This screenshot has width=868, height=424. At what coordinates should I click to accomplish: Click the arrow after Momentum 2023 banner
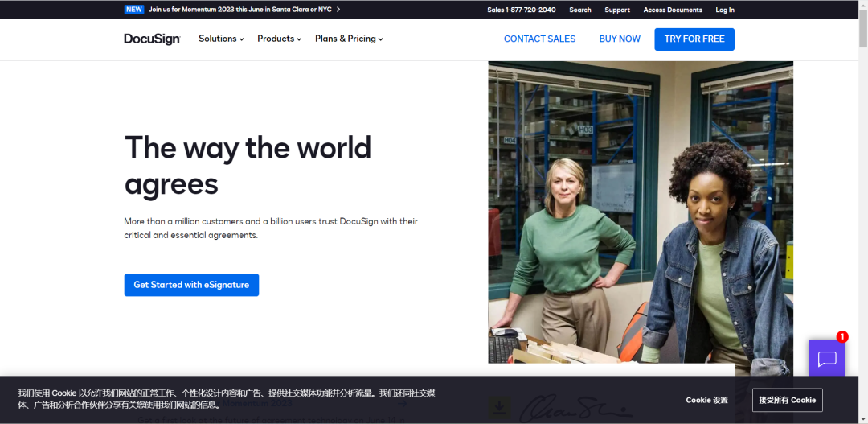click(338, 10)
